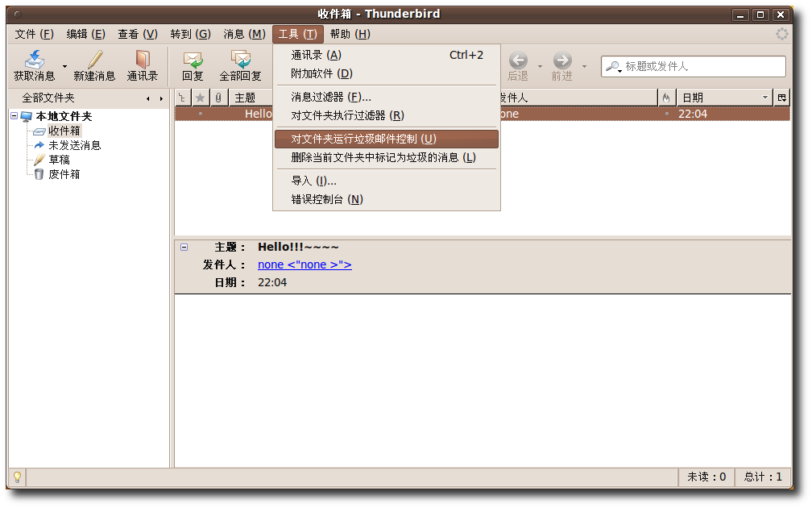Open the 帮助 (H) menu

coord(350,34)
